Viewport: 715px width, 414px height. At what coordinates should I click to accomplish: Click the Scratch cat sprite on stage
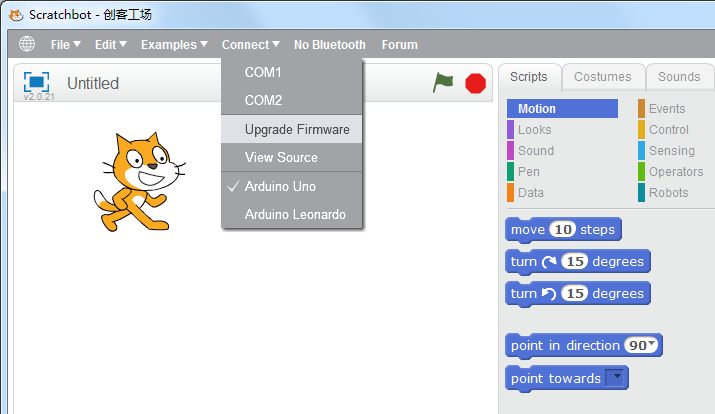pyautogui.click(x=139, y=182)
